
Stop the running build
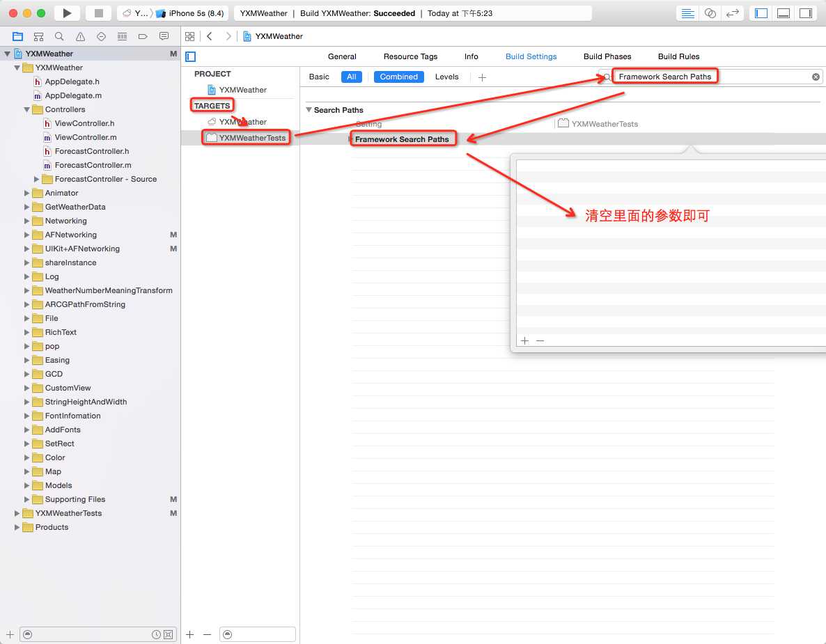[98, 13]
